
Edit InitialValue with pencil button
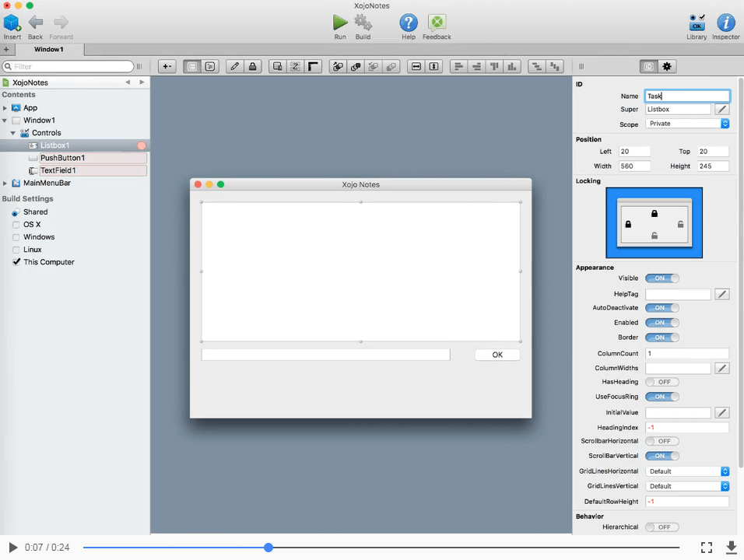pos(722,412)
